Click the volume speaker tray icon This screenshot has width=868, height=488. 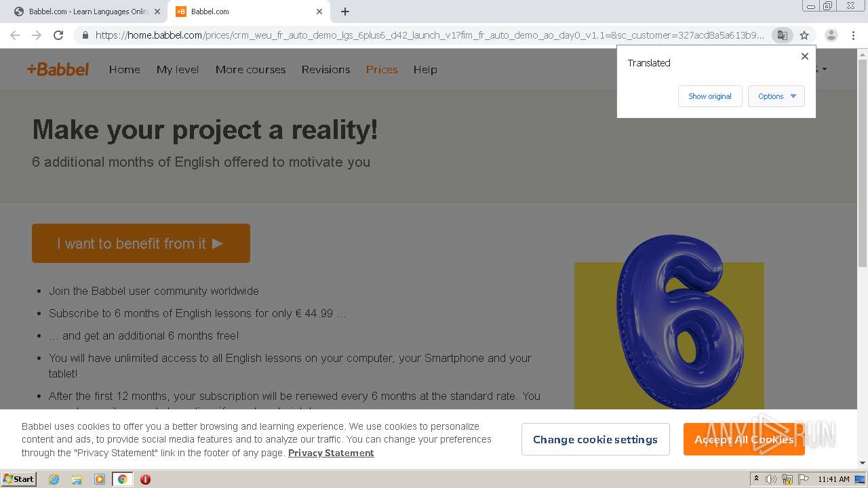coord(771,479)
